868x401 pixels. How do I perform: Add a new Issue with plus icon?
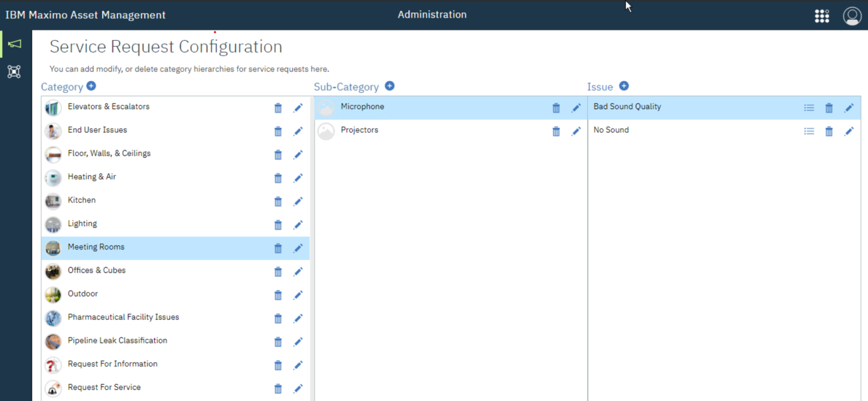pos(624,86)
